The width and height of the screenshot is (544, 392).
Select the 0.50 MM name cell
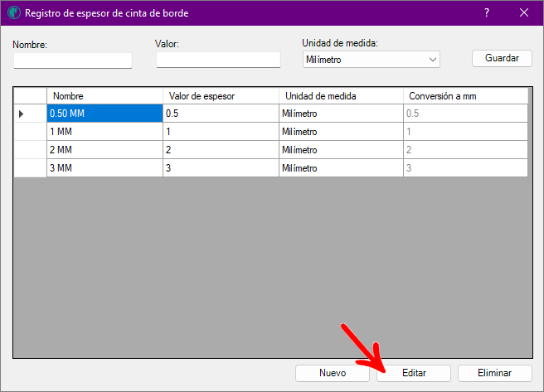tap(104, 114)
